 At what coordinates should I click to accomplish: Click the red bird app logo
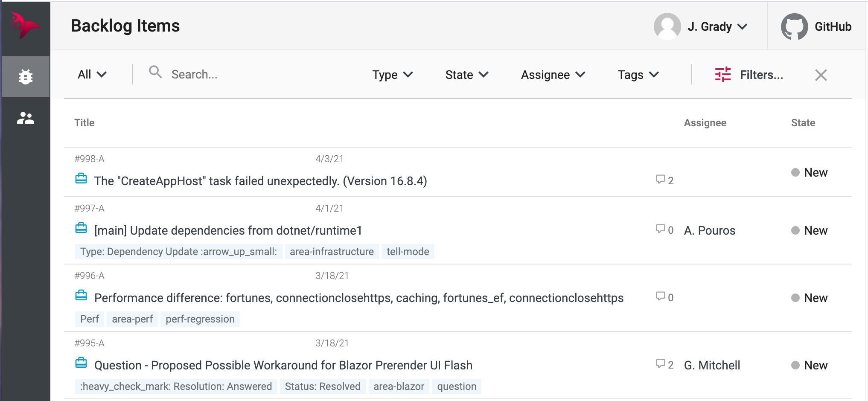click(x=25, y=26)
